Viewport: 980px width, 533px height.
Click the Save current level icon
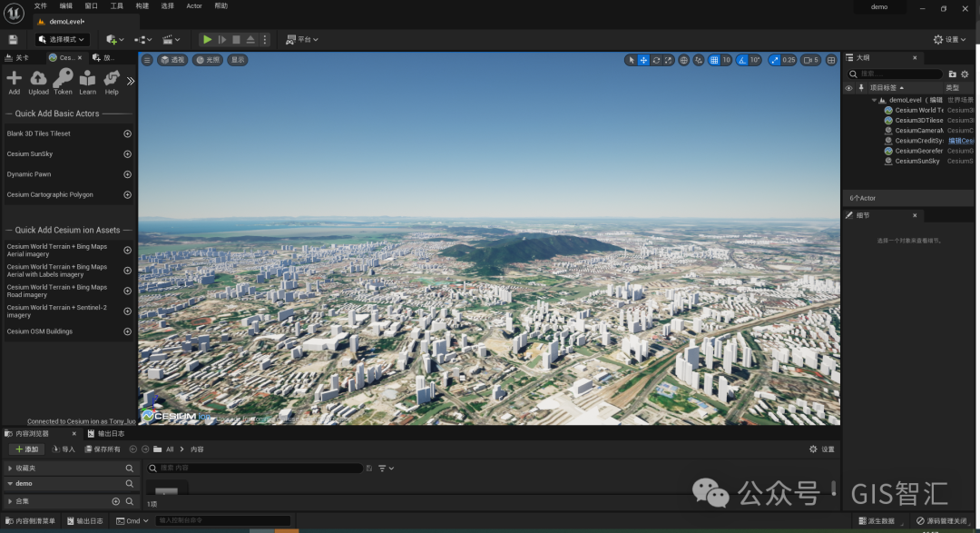13,39
